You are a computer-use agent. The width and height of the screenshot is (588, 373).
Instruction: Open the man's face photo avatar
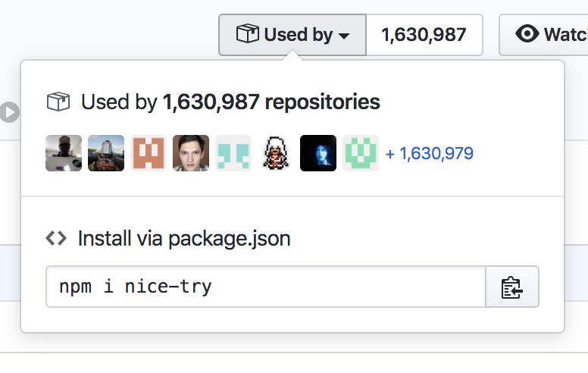191,153
